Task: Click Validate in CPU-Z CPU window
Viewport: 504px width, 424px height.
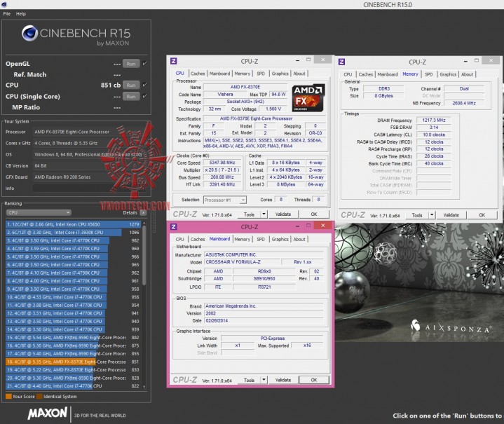Action: (x=283, y=214)
